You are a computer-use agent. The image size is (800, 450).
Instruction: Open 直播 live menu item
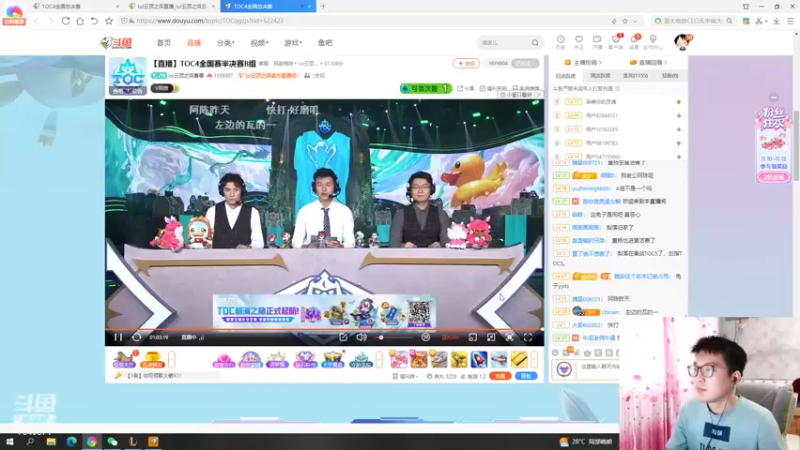[194, 43]
